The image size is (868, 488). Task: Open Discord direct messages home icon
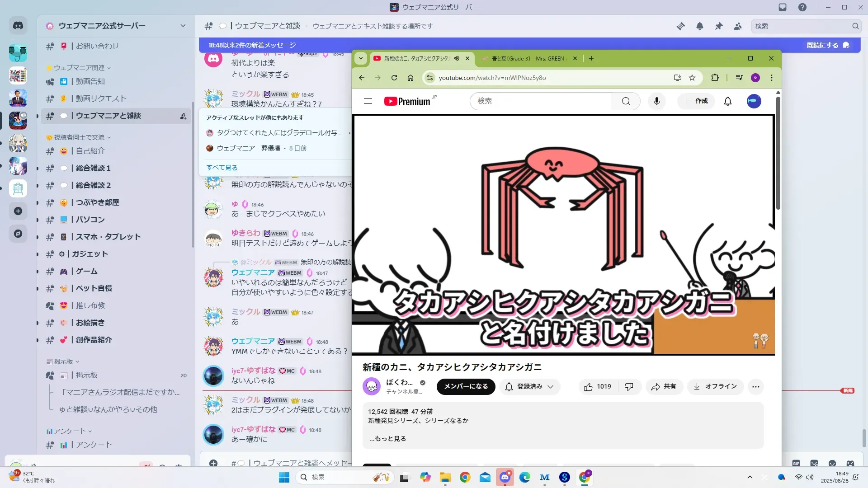[18, 26]
